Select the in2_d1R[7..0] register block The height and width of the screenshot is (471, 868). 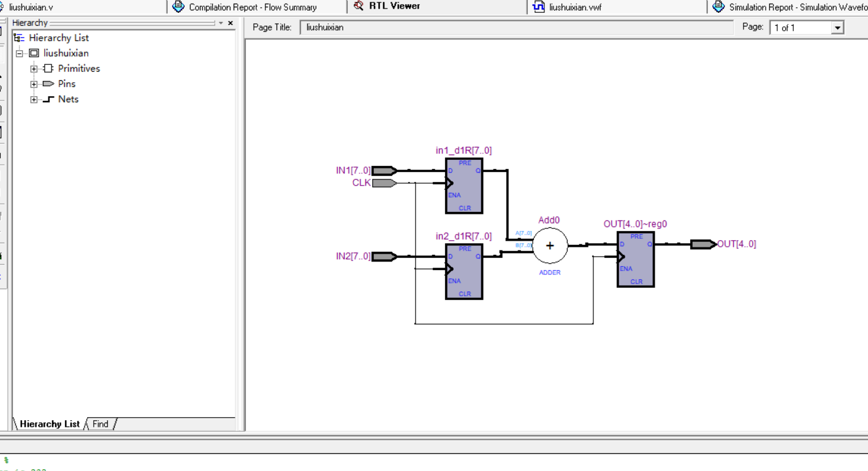pos(464,271)
